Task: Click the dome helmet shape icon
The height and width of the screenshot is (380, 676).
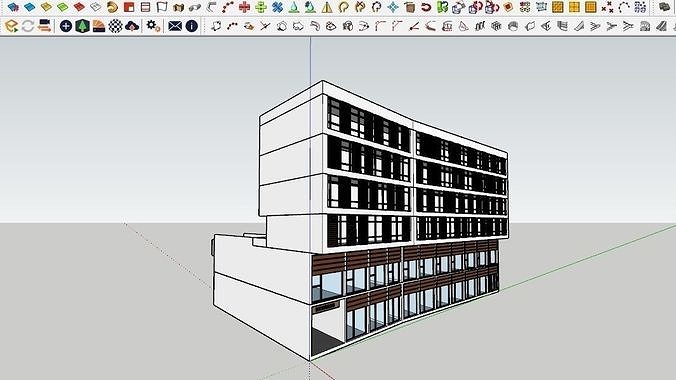Action: [513, 26]
